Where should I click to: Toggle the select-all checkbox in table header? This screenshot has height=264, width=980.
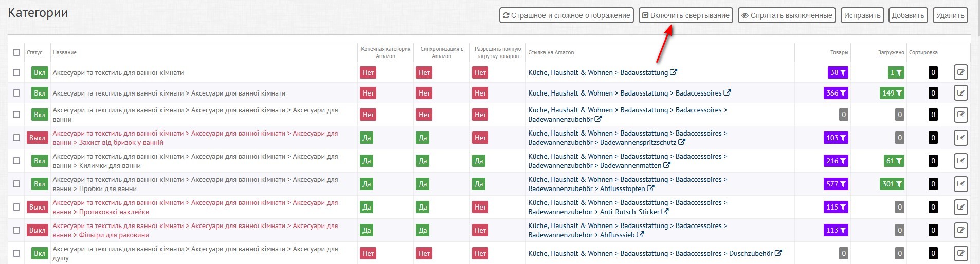pos(16,52)
